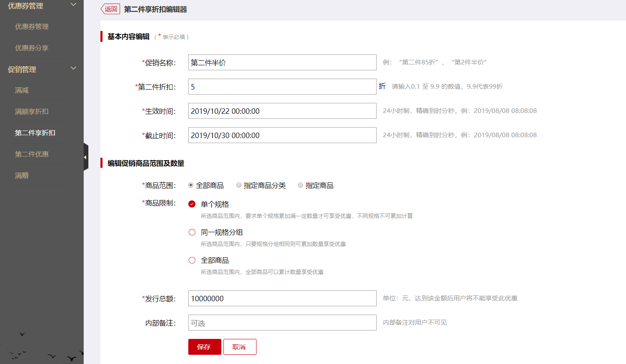Collapse the 促销管理 menu section
The height and width of the screenshot is (364, 626).
[x=73, y=68]
